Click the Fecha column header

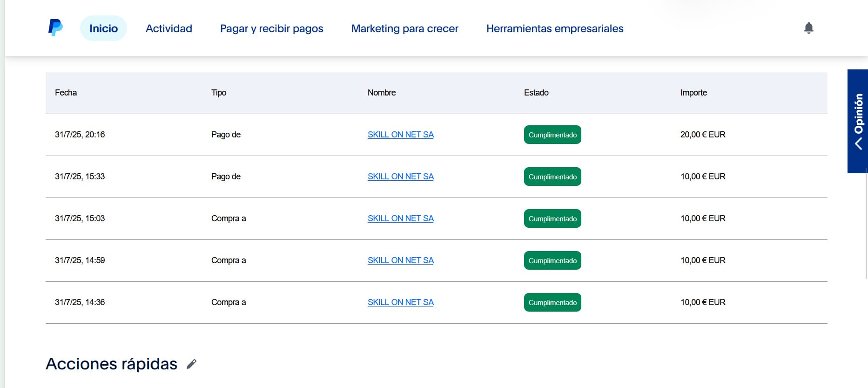coord(66,93)
